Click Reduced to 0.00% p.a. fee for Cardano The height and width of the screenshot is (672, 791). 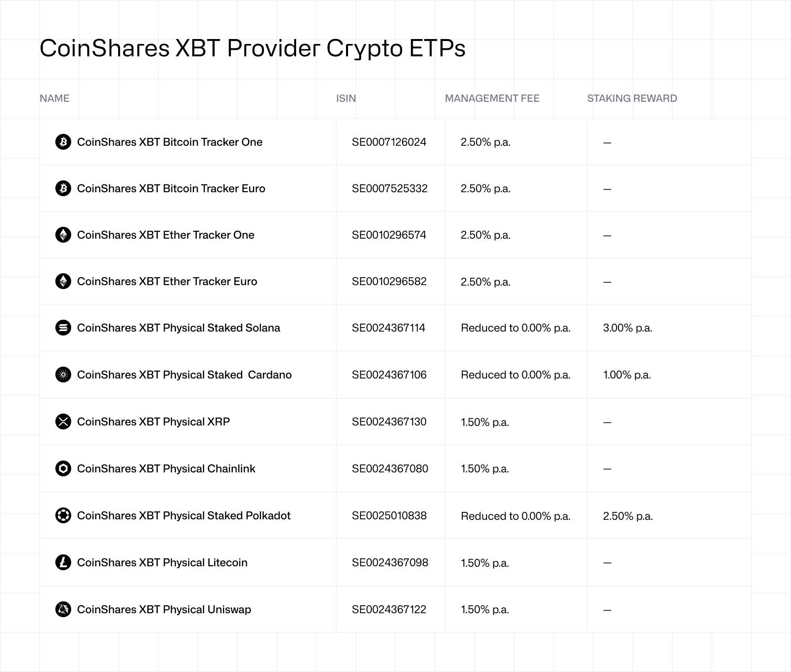tap(516, 375)
